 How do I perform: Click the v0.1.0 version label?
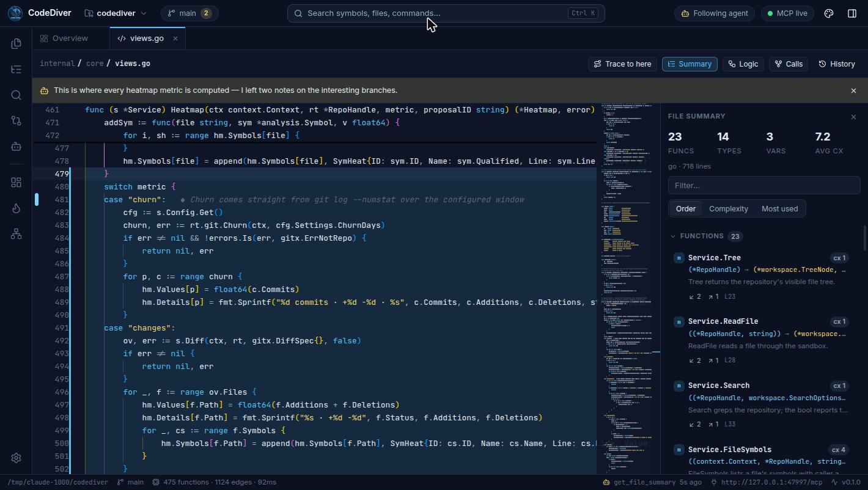851,482
